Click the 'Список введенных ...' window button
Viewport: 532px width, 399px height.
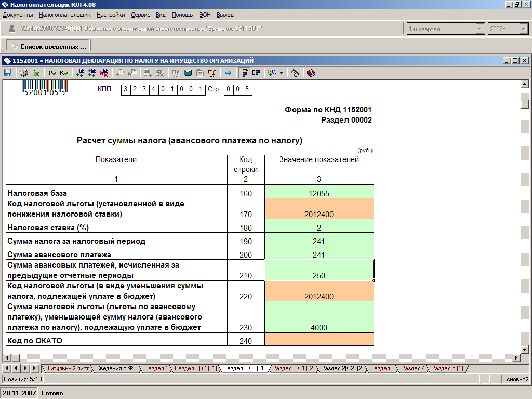click(48, 46)
